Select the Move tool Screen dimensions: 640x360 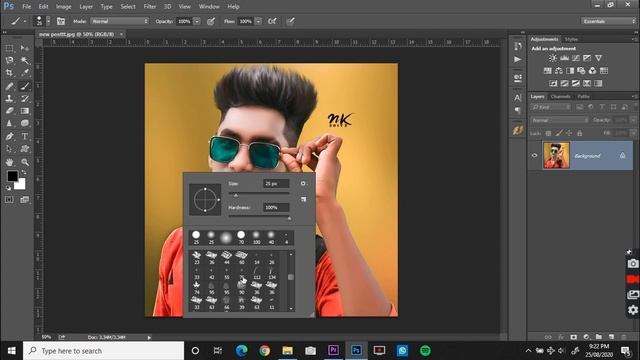[24, 48]
